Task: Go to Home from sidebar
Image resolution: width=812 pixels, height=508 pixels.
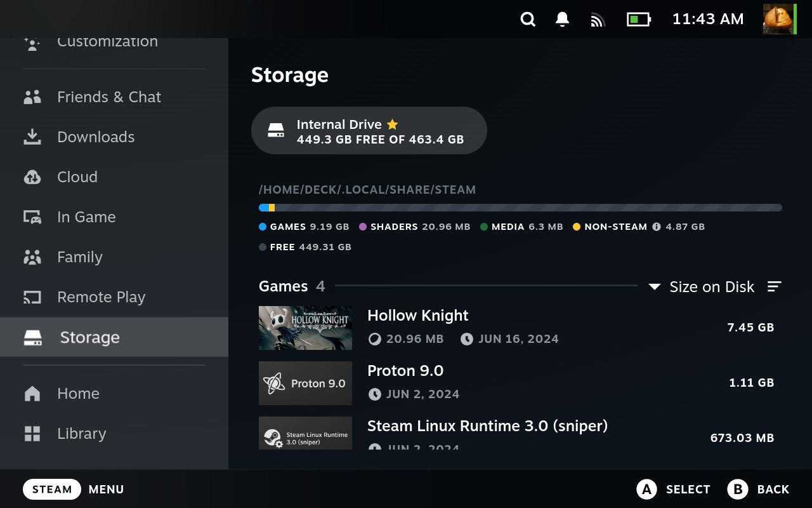Action: (x=114, y=393)
